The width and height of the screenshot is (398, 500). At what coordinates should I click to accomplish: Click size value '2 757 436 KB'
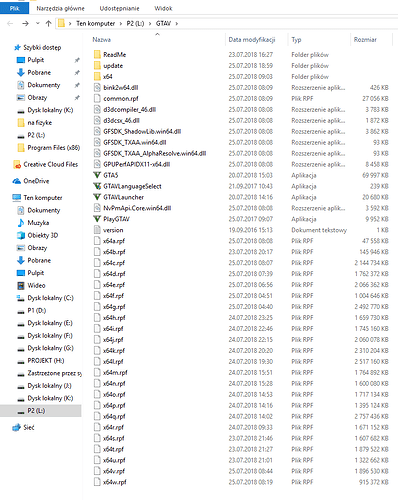(x=372, y=416)
